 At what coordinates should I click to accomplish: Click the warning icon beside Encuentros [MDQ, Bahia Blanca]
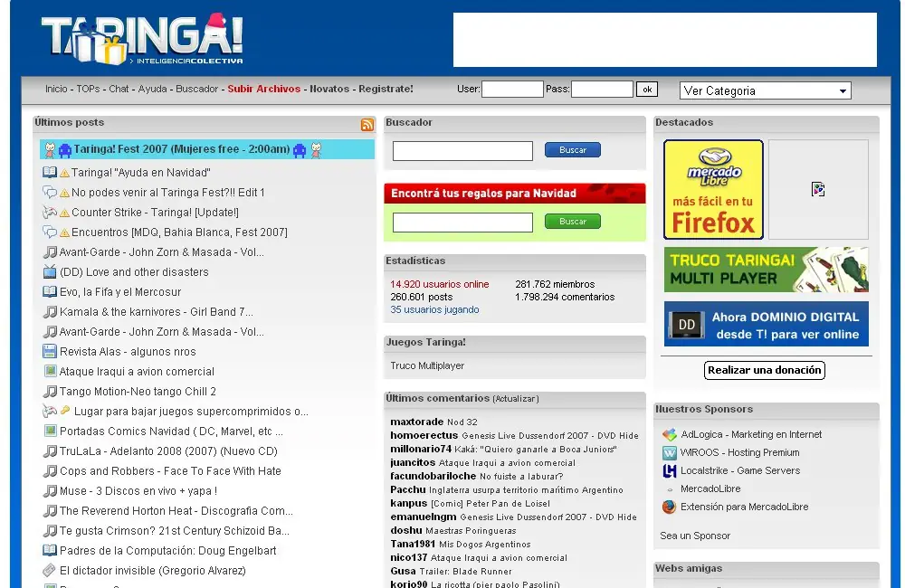(64, 232)
